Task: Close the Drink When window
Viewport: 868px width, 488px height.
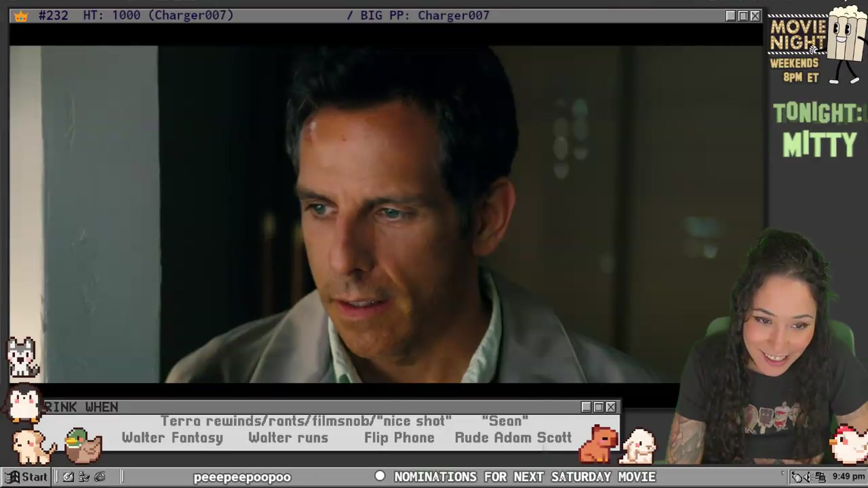Action: coord(611,407)
